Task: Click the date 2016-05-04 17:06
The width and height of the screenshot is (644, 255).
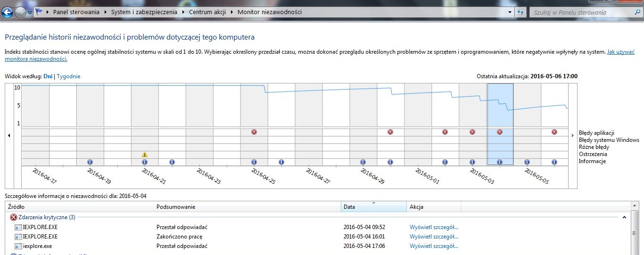Action: pyautogui.click(x=364, y=246)
